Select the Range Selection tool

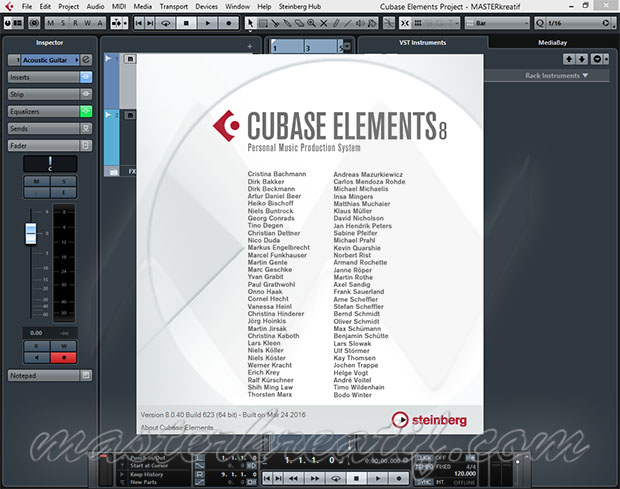pyautogui.click(x=263, y=23)
